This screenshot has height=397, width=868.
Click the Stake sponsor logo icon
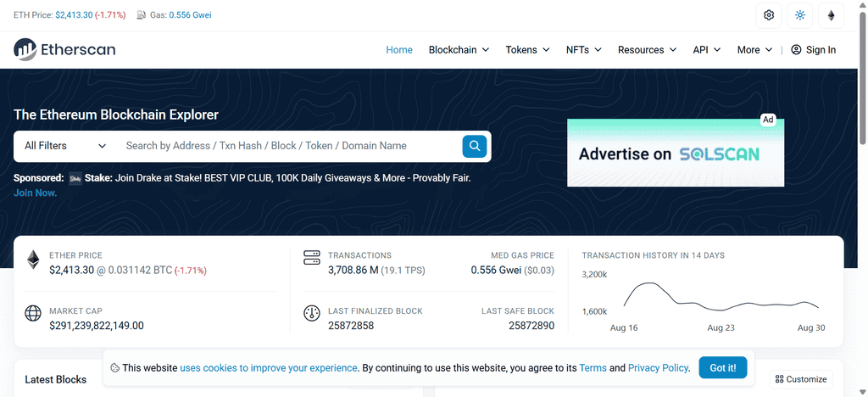pyautogui.click(x=75, y=178)
